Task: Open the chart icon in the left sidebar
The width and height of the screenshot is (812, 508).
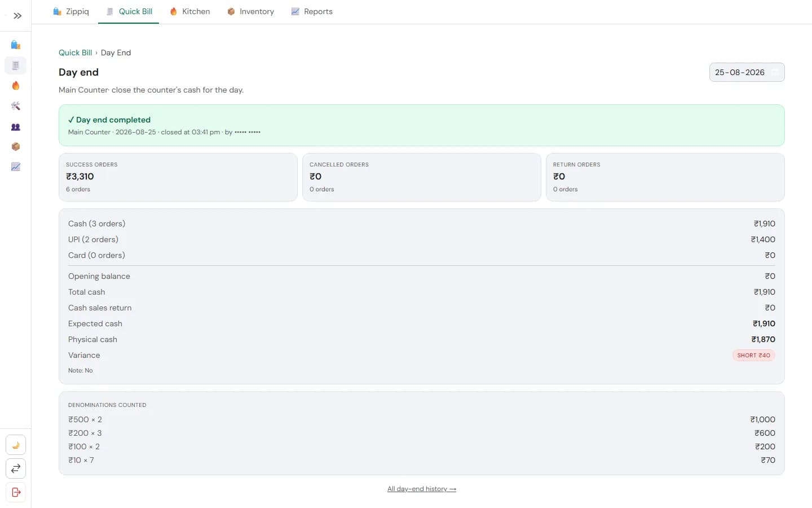Action: [x=16, y=167]
